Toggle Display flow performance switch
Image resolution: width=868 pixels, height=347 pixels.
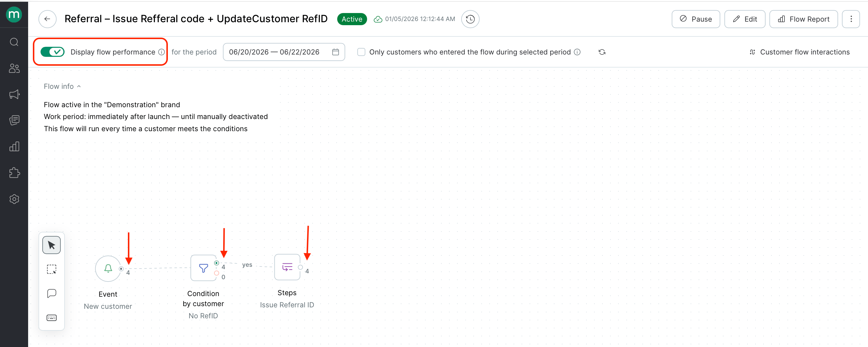[x=53, y=52]
